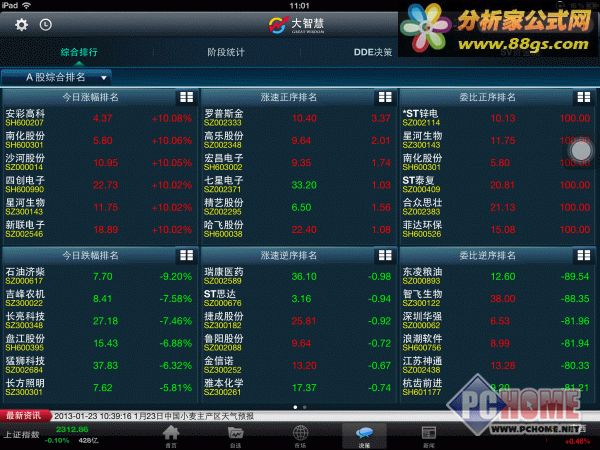
Task: Expand the A股综合排名 dropdown
Action: pos(57,78)
